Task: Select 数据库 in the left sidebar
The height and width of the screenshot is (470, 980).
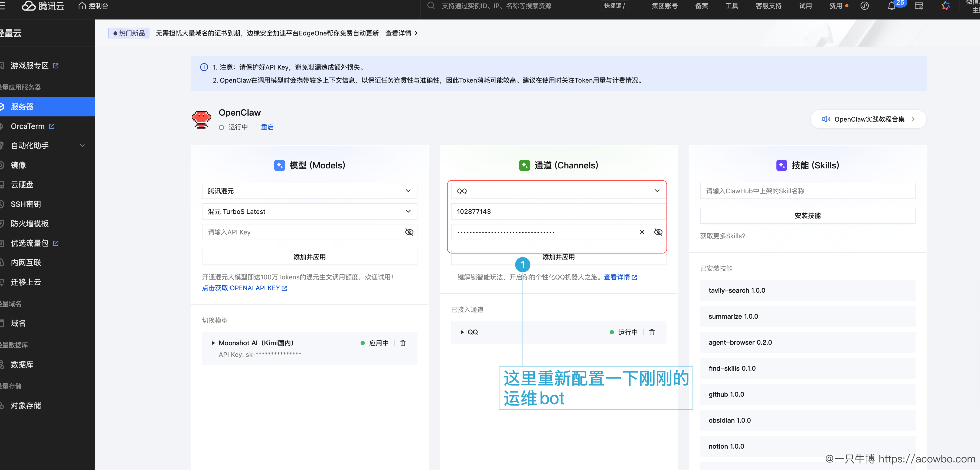Action: [x=22, y=364]
